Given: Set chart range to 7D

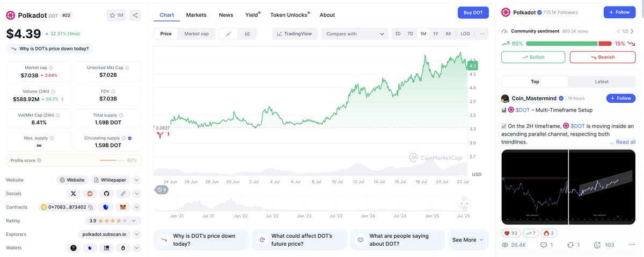Looking at the screenshot, I should tap(410, 33).
